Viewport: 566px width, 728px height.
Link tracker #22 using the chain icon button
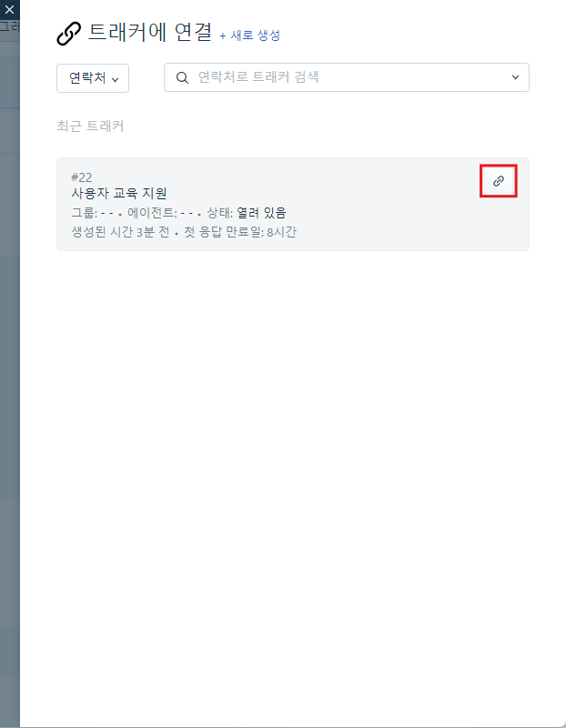click(x=499, y=180)
